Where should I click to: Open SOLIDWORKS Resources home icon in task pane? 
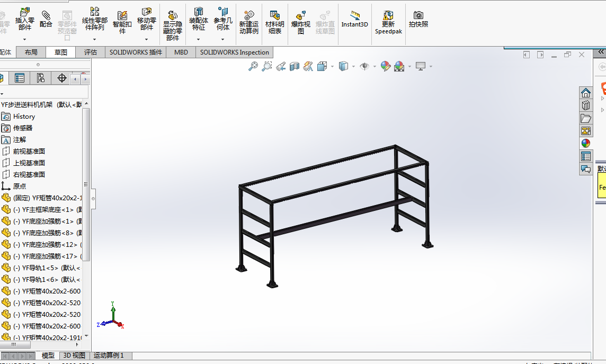585,93
